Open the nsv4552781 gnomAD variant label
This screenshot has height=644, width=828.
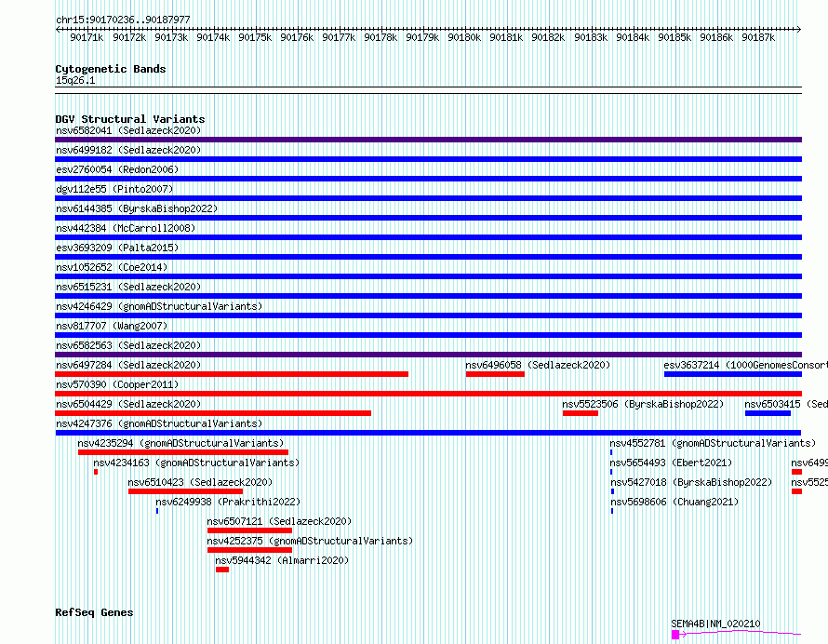(x=713, y=443)
